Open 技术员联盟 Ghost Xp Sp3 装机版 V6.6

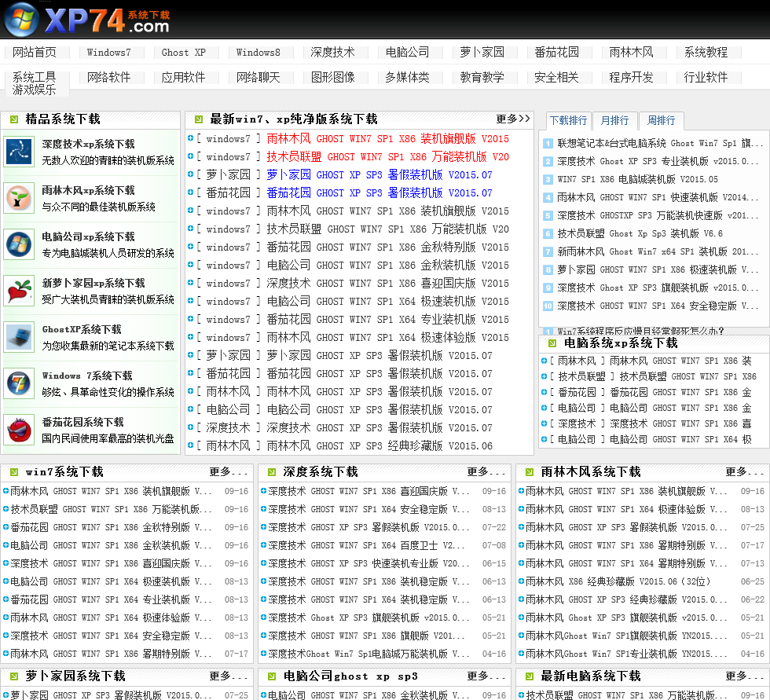tap(640, 233)
